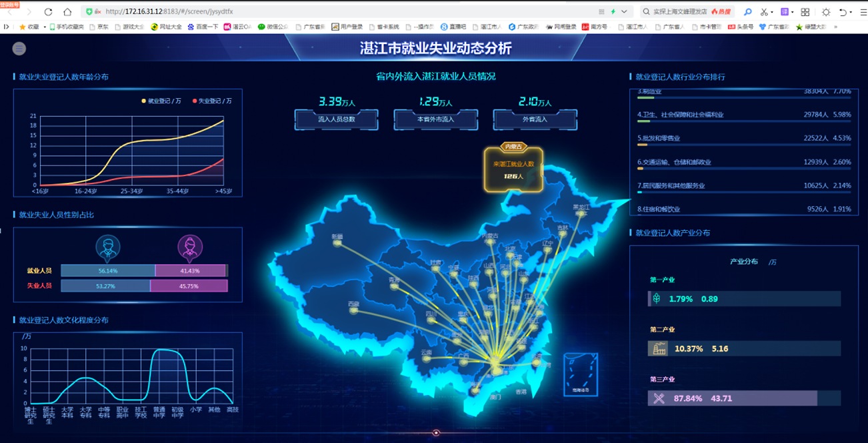
Task: Click the sun brightness mode icon
Action: click(826, 12)
